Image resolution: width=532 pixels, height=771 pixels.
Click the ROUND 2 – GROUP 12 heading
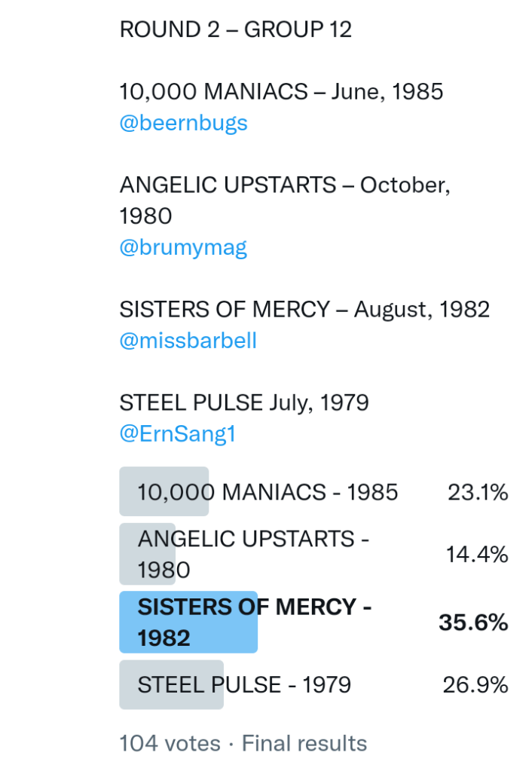235,29
